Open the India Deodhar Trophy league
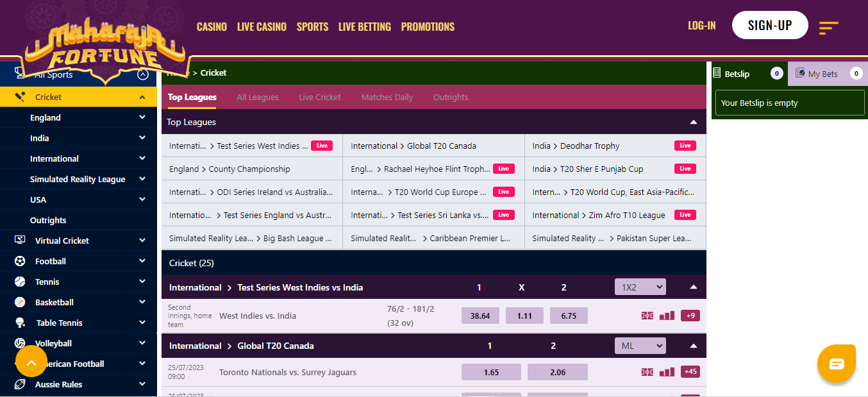The width and height of the screenshot is (868, 397). 615,146
